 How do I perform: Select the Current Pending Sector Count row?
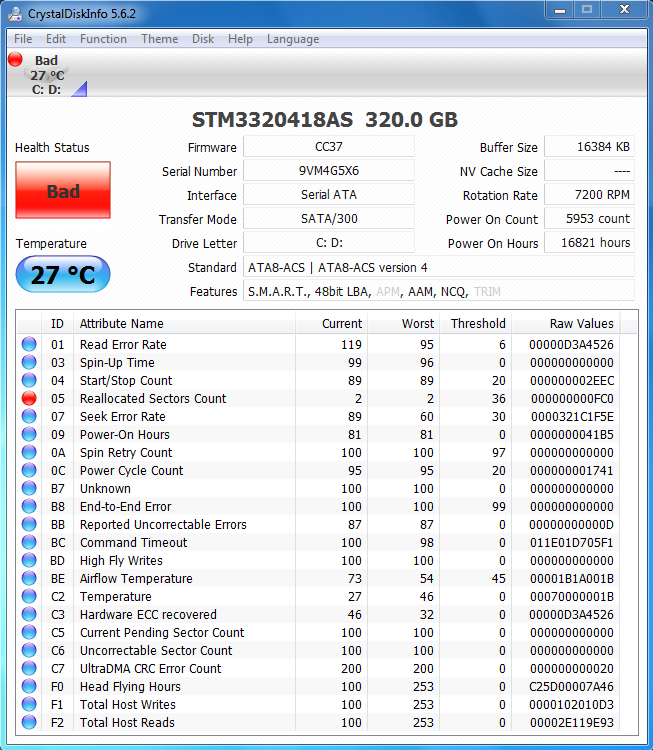pyautogui.click(x=162, y=632)
